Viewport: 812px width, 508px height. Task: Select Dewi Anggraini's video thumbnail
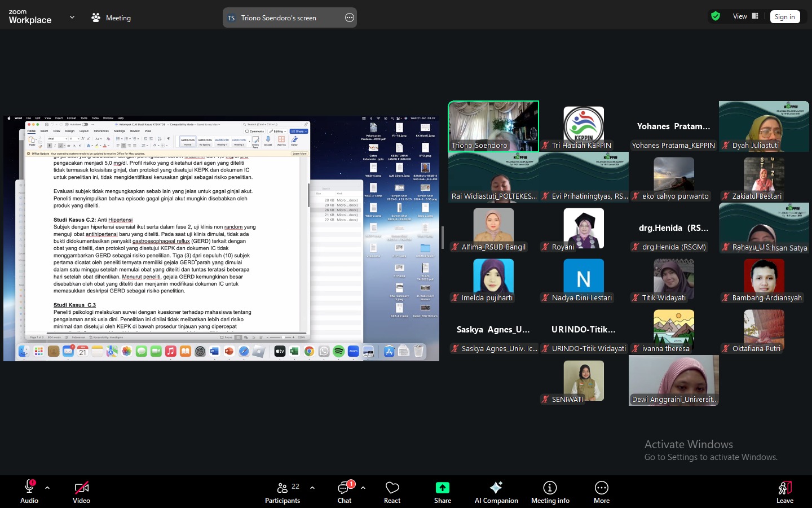pos(673,380)
